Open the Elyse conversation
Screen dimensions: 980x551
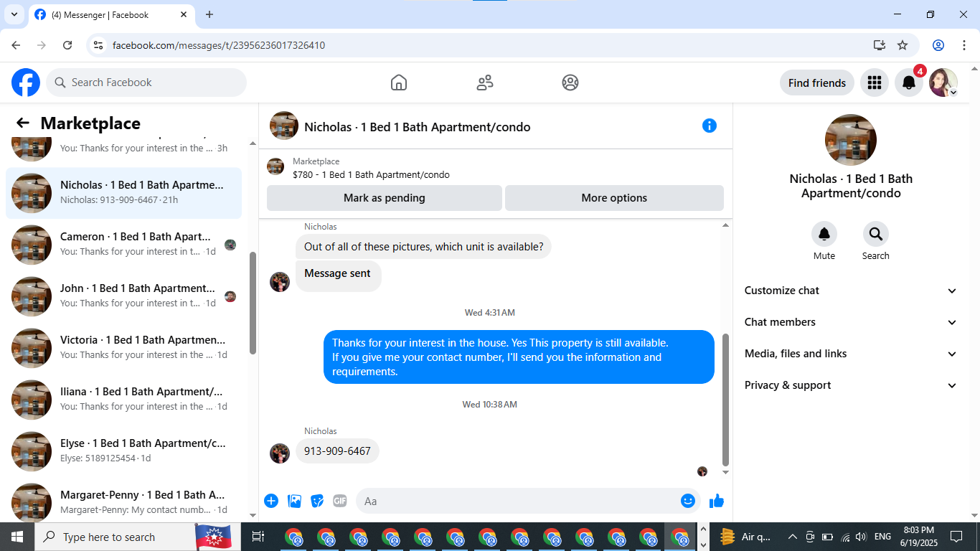123,451
